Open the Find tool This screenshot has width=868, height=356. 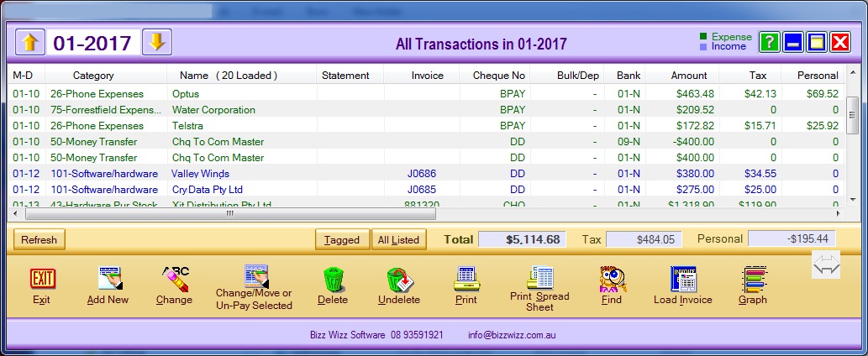(612, 279)
